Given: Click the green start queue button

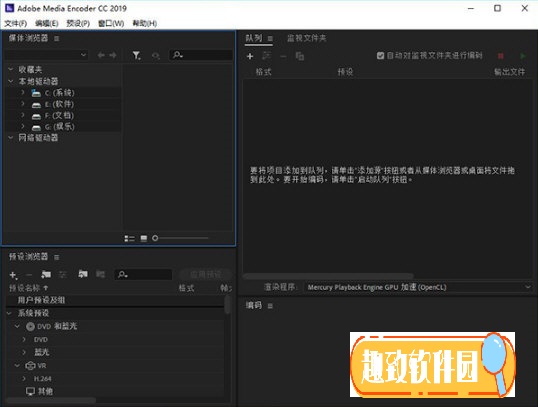Looking at the screenshot, I should coord(523,56).
